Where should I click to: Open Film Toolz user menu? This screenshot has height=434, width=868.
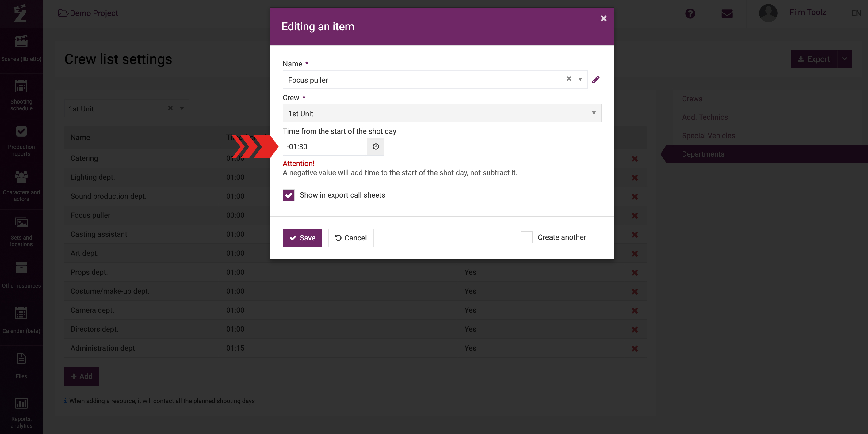click(807, 13)
